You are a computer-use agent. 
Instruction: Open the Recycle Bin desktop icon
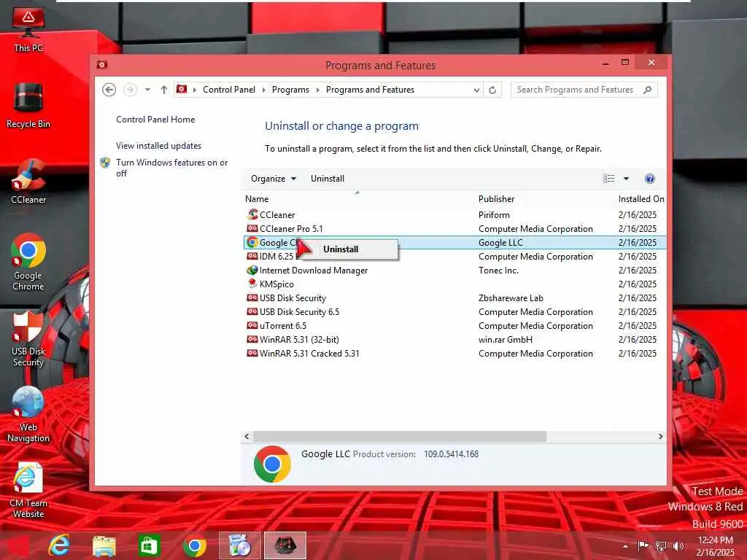[x=28, y=106]
